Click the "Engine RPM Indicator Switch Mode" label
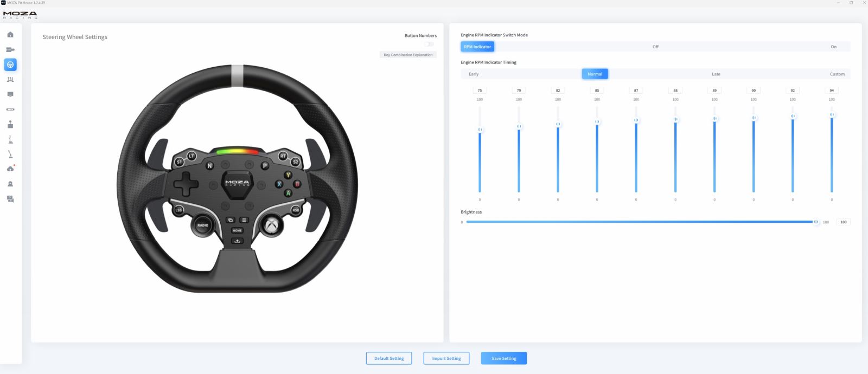 point(494,35)
